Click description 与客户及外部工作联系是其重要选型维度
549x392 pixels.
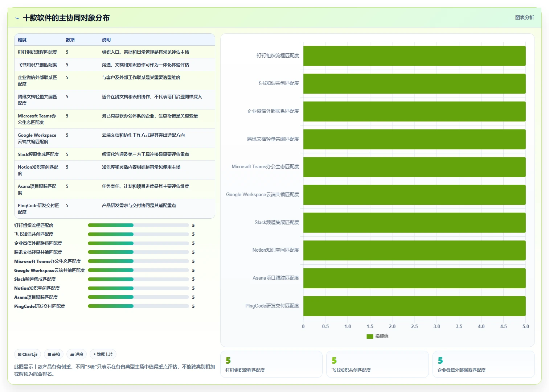pos(141,78)
